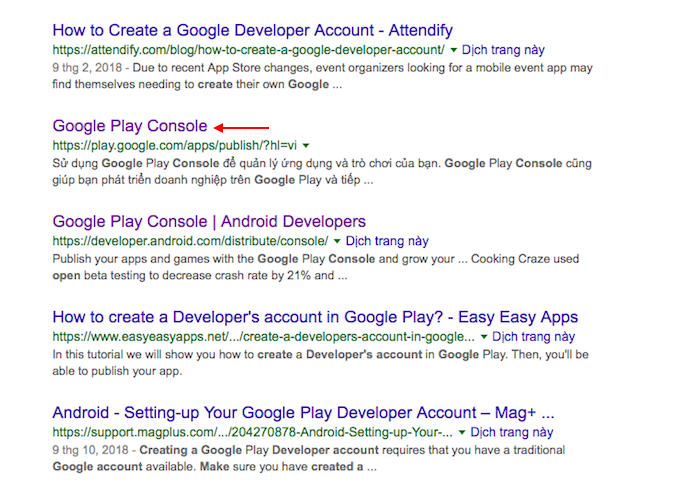Click the support.magplus.com URL text
This screenshot has height=500, width=700.
click(x=253, y=432)
